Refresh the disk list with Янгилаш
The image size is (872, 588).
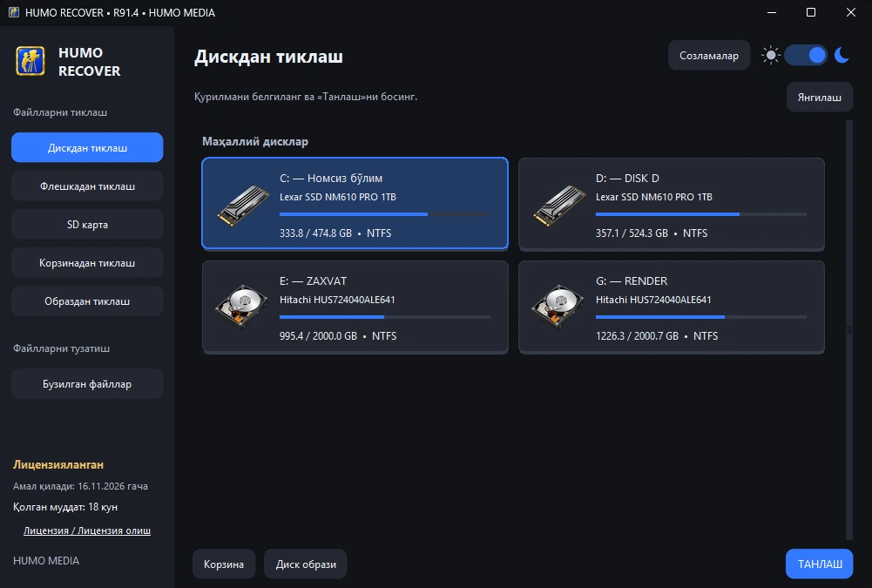coord(820,98)
